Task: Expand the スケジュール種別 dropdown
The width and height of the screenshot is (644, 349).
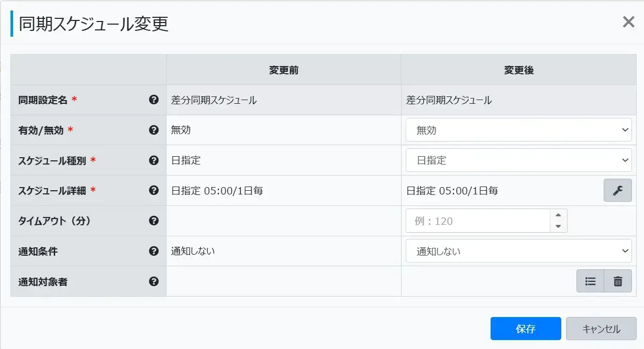Action: click(518, 160)
